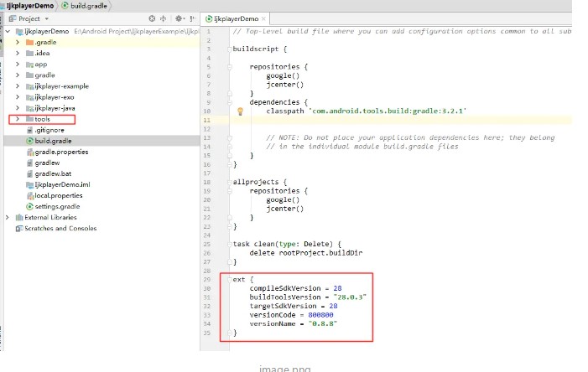Place cursor on empty line 11 in the editor
The image size is (588, 372).
click(377, 121)
